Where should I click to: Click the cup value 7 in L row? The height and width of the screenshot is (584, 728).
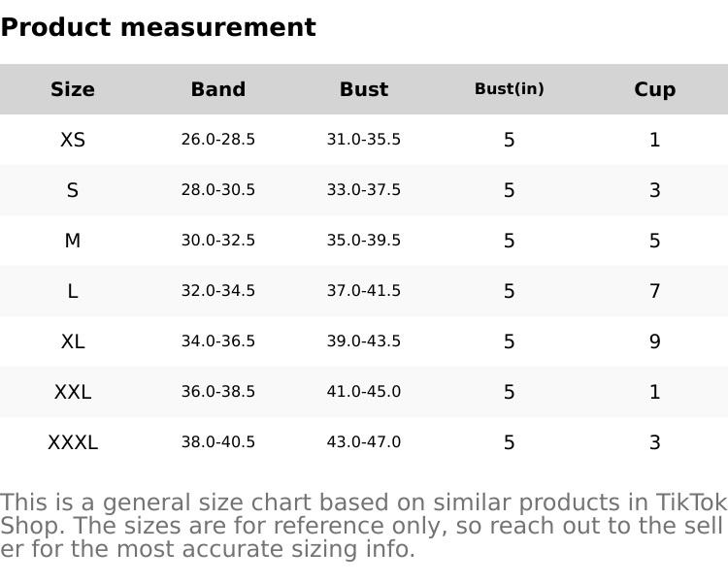pos(655,291)
